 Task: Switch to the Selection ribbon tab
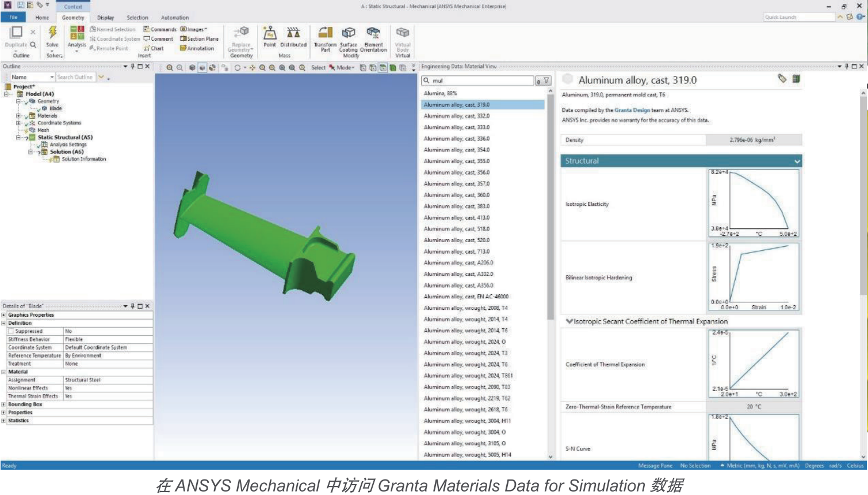pos(137,18)
